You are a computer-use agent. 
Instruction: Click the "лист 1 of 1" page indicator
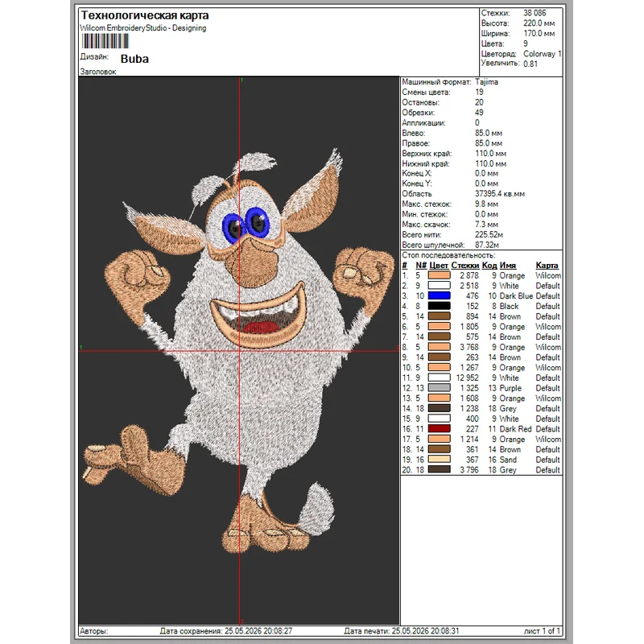[x=542, y=631]
